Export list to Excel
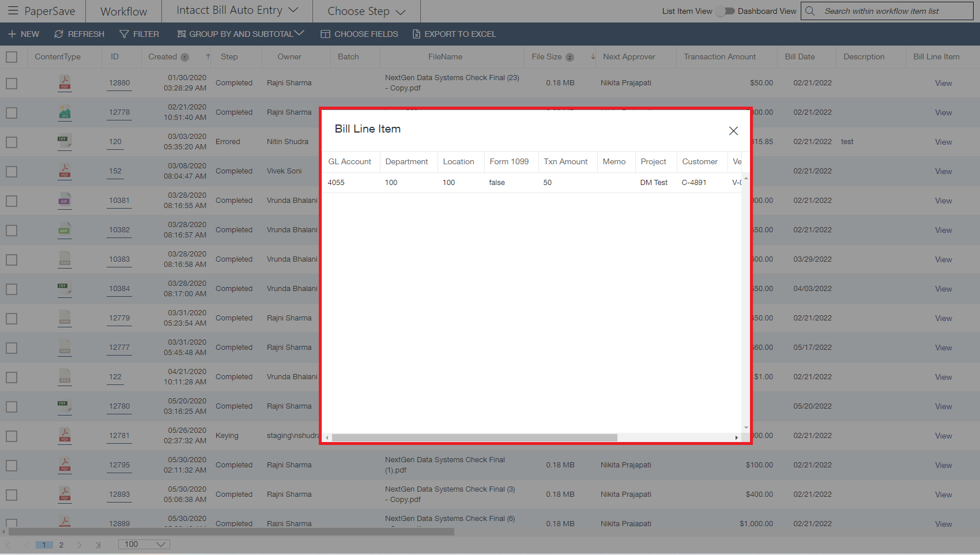The image size is (980, 555). 454,34
